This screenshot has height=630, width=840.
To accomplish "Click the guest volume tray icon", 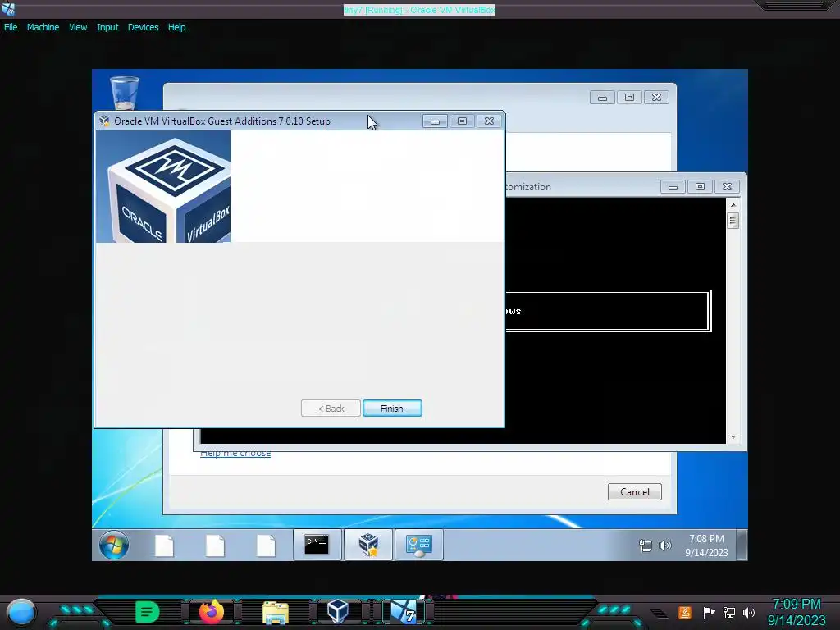I will pos(664,546).
